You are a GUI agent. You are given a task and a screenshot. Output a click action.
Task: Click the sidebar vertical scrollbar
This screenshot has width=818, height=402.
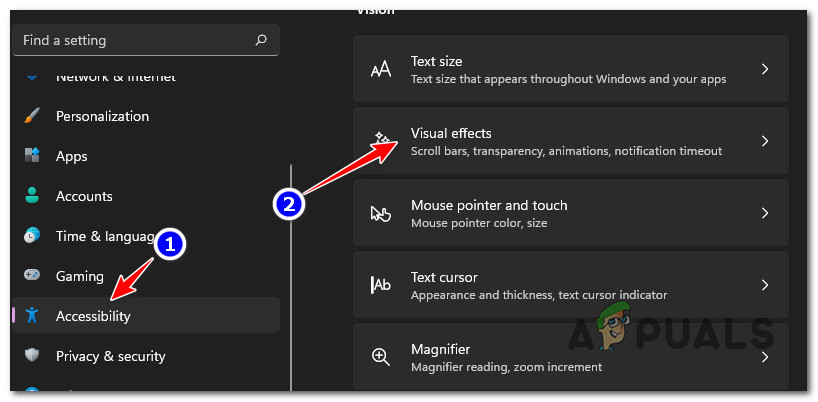291,277
